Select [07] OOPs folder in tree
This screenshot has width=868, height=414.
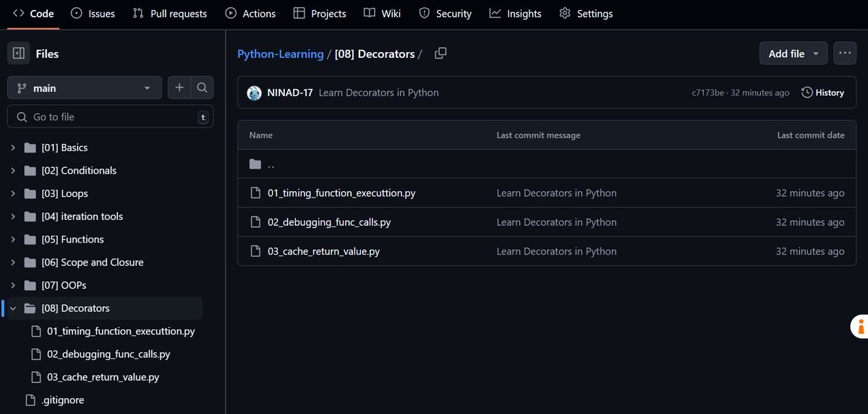point(64,285)
